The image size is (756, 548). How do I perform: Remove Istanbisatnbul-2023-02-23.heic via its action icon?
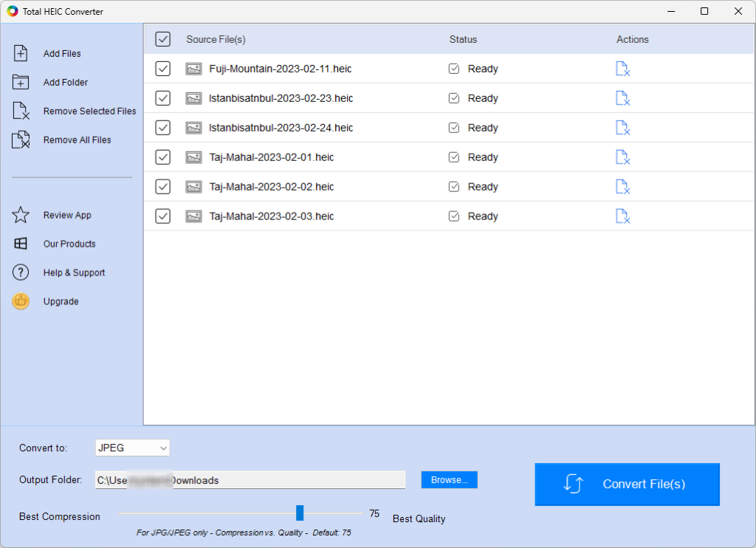coord(623,98)
